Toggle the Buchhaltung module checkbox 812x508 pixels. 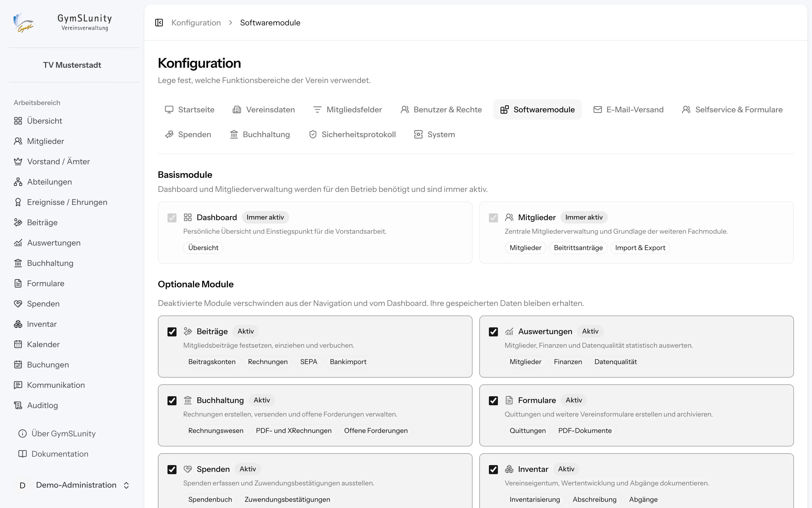click(x=172, y=401)
